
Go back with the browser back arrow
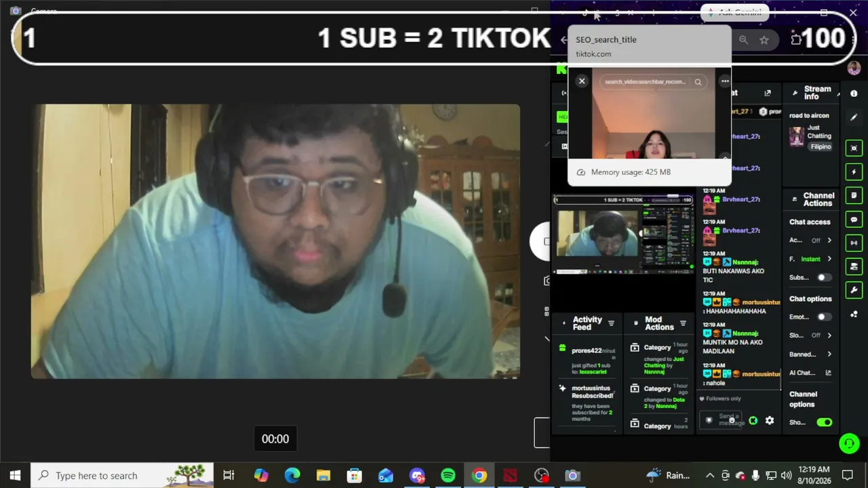click(x=564, y=40)
